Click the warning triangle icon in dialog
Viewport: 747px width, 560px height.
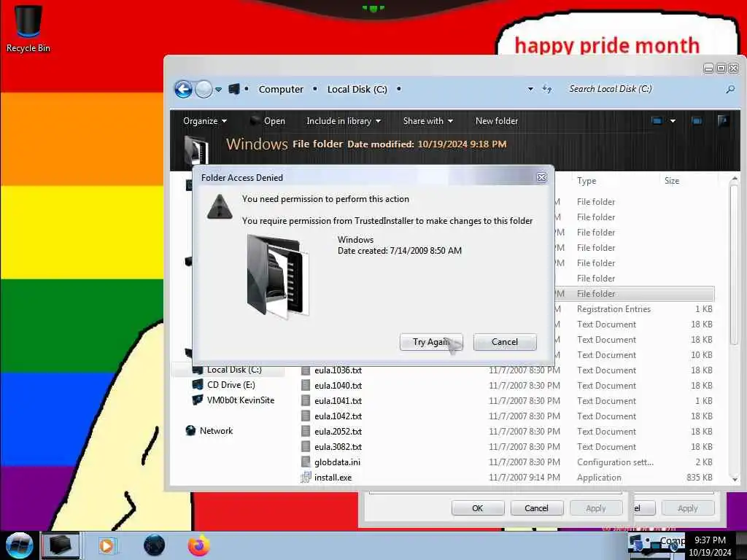click(220, 206)
